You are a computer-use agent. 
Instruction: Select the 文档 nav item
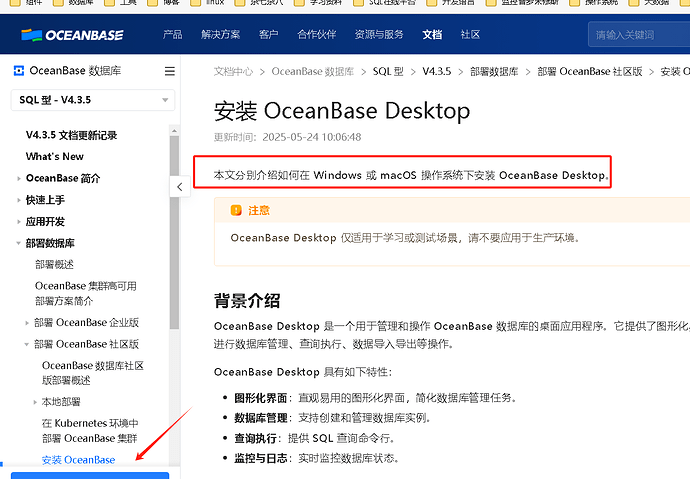tap(432, 34)
